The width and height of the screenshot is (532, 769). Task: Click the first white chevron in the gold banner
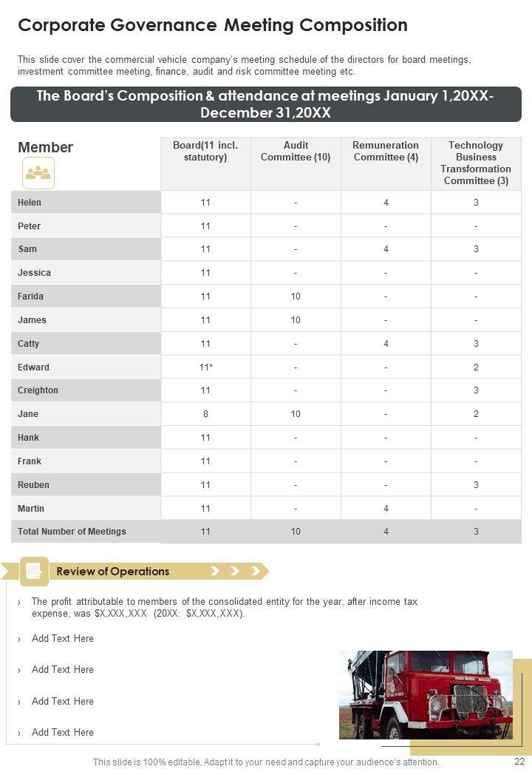click(216, 571)
